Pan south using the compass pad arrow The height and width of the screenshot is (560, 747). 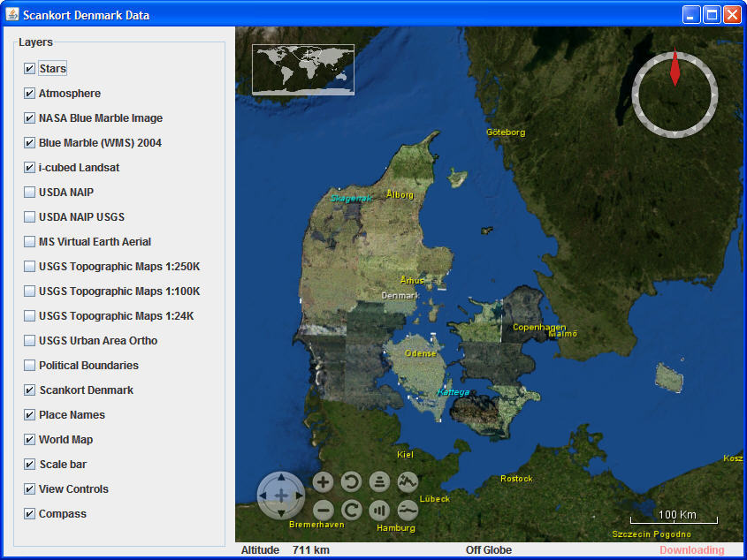(281, 513)
